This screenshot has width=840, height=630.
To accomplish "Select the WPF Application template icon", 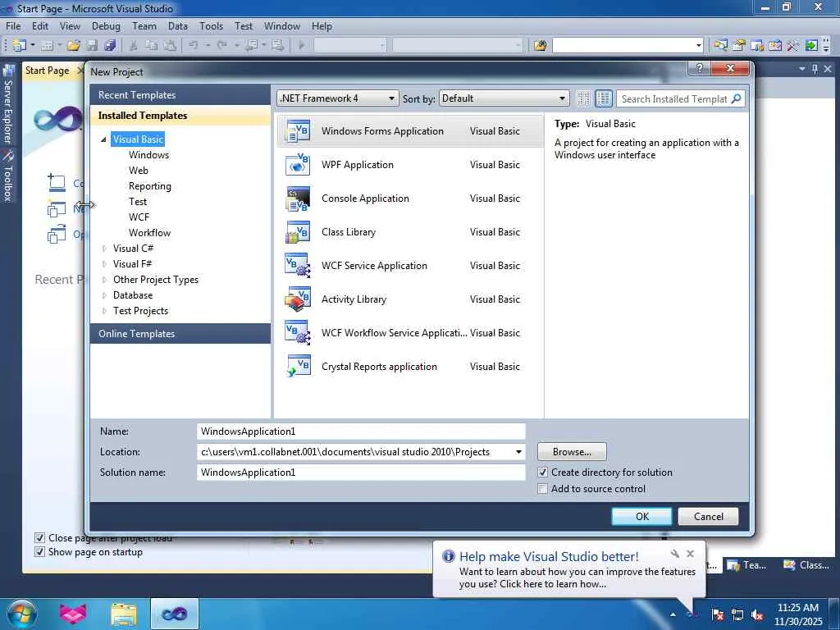I will (298, 164).
